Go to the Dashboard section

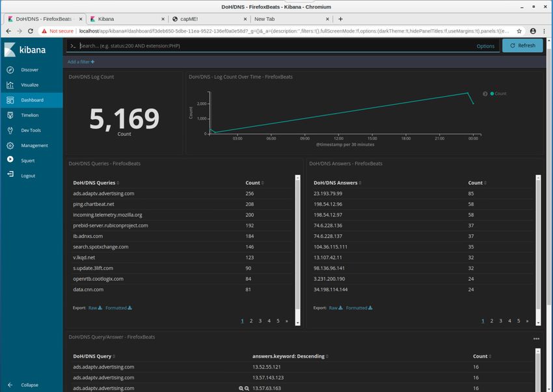pos(31,100)
